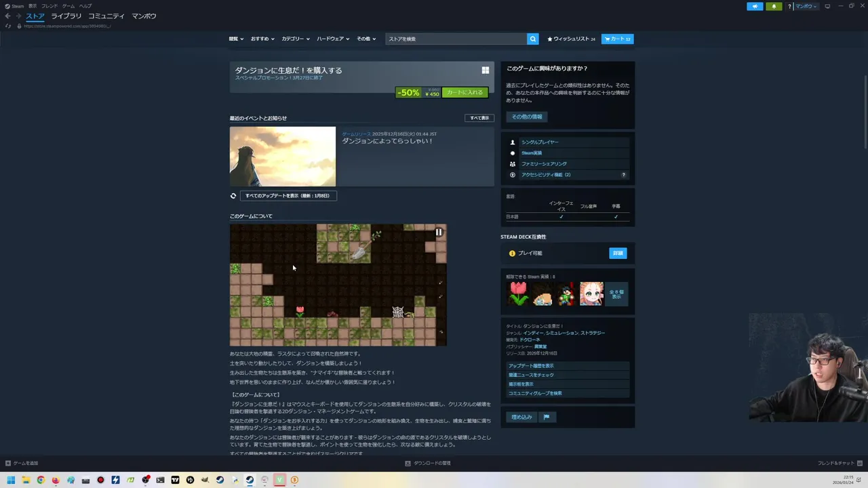Open the マンボウ profile tab
Screen dimensions: 868x488
(144, 16)
